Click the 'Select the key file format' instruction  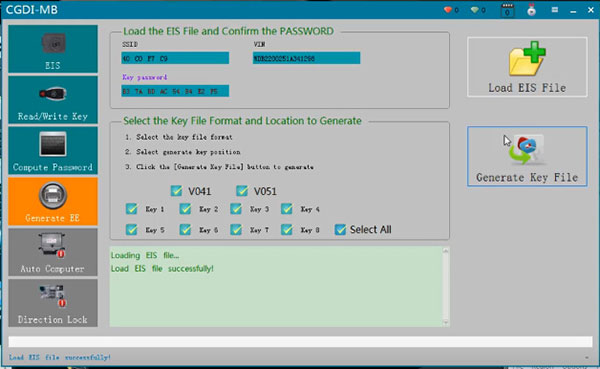pos(184,137)
